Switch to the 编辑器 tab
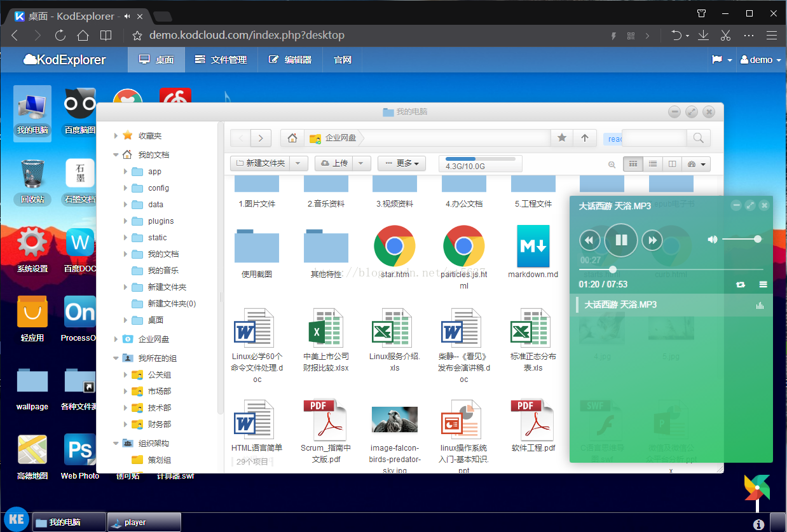Viewport: 787px width, 532px height. pos(290,60)
